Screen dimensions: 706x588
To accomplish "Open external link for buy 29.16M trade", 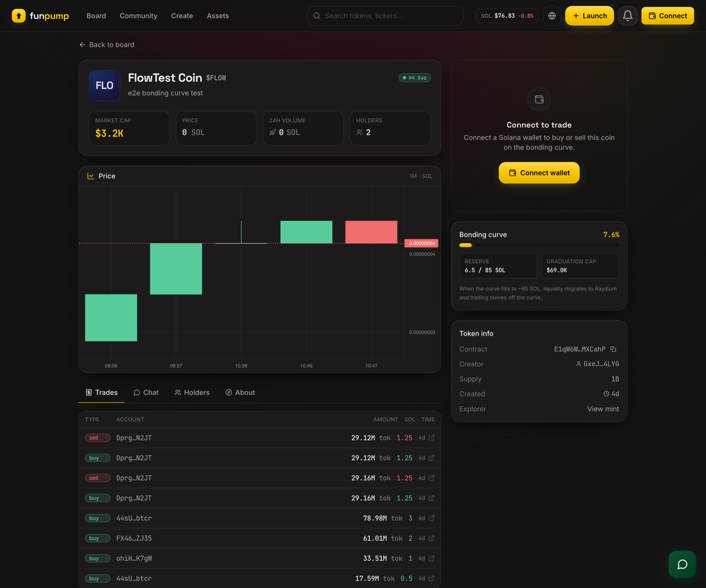I will coord(432,498).
